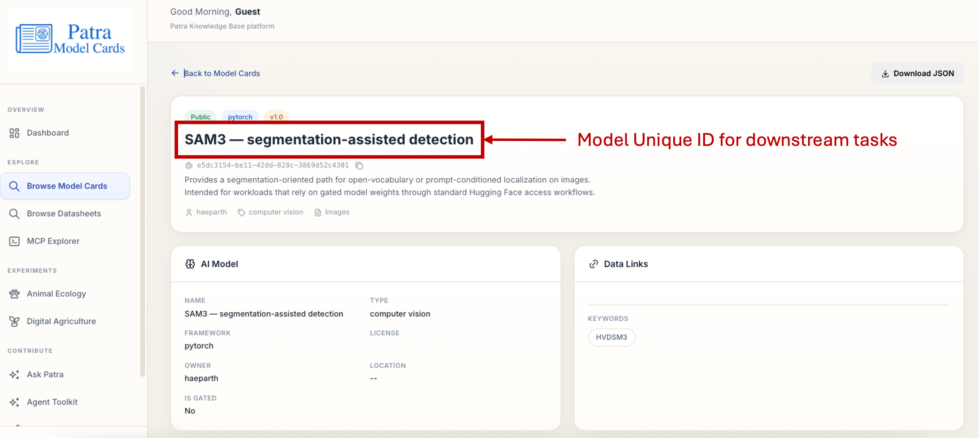Screen dimensions: 980x438
Task: Click the FRAMEWORK value pytorch
Action: [x=199, y=346]
